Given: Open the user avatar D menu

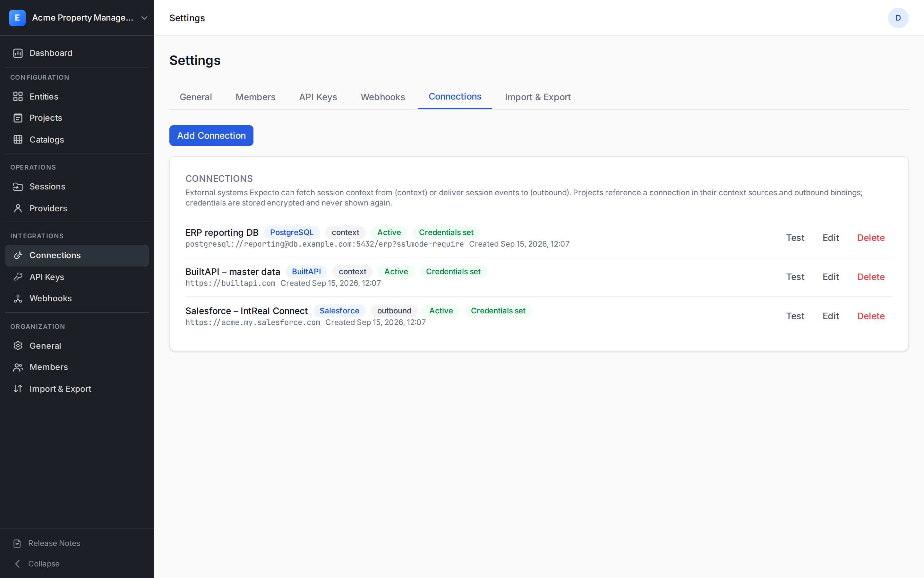Looking at the screenshot, I should pyautogui.click(x=898, y=18).
